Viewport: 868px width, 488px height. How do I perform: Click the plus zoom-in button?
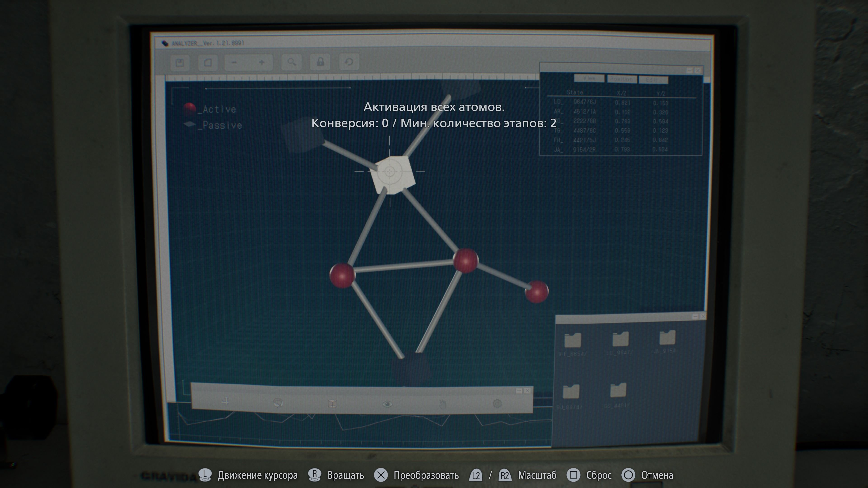[262, 62]
